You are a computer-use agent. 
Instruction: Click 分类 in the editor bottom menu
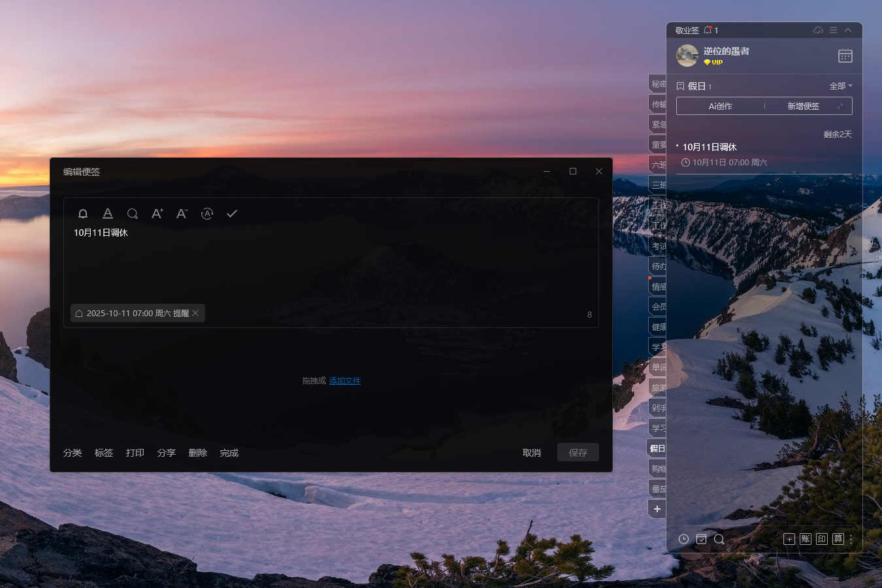point(73,453)
